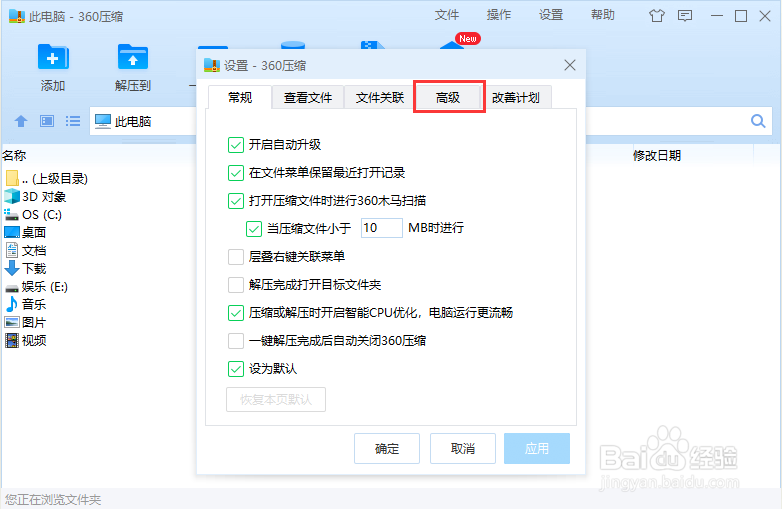Close the 设置 dialog

pos(570,65)
